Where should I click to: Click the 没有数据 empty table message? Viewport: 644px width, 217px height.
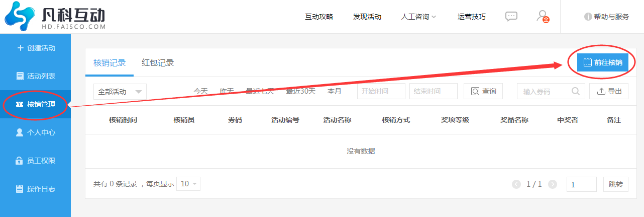coord(361,151)
